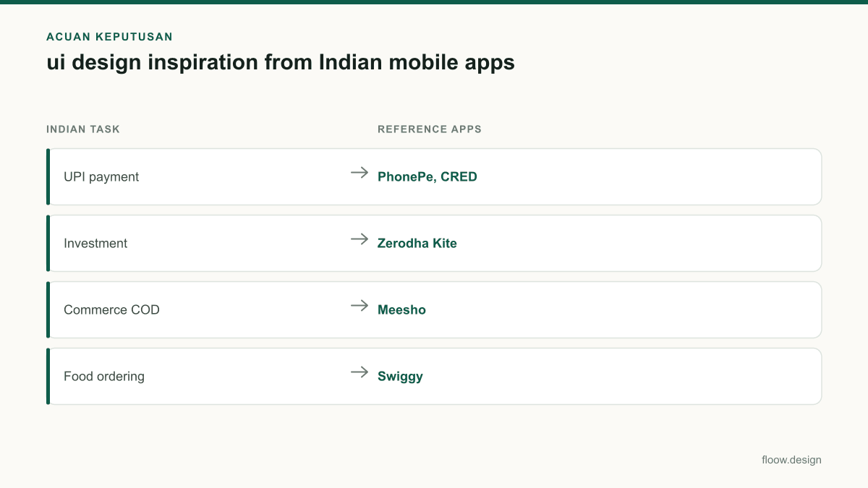The width and height of the screenshot is (868, 488).
Task: Click the arrow icon in the Commerce COD row
Action: [359, 306]
